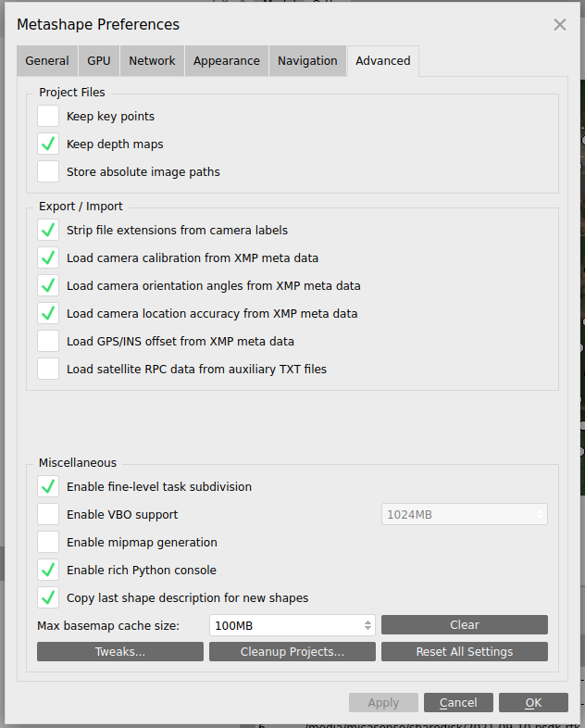The image size is (585, 728).
Task: Open the Navigation tab
Action: click(x=307, y=61)
